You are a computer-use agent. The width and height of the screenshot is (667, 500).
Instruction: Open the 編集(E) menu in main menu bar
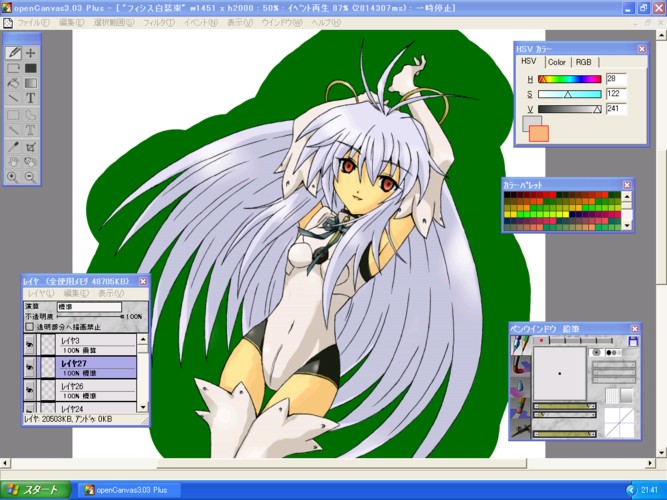(71, 23)
